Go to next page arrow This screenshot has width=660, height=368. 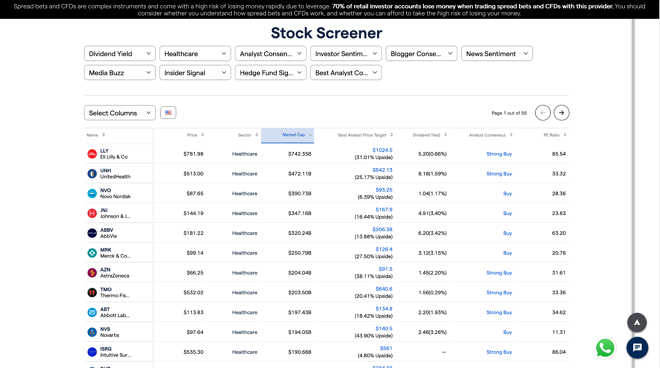(x=562, y=113)
